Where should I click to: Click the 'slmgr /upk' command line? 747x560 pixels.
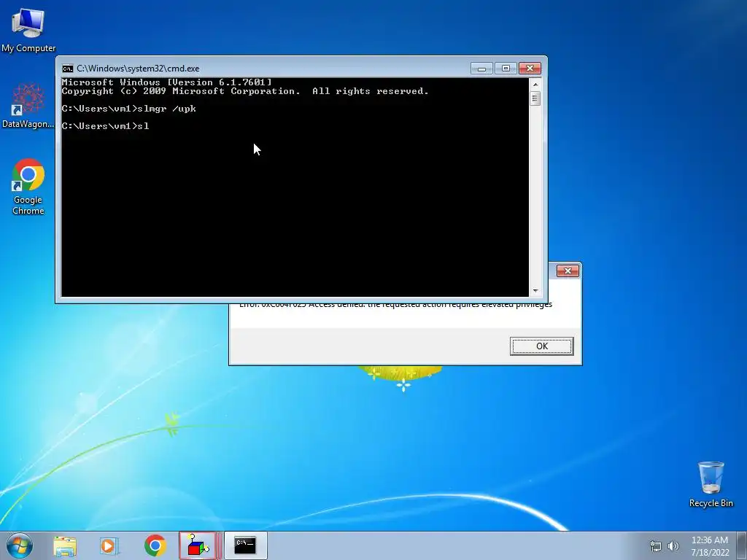point(128,109)
